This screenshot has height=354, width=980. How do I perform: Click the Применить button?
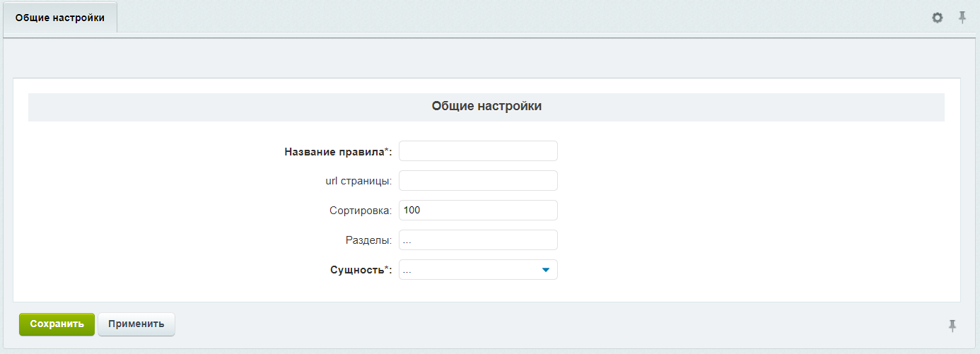click(x=136, y=324)
